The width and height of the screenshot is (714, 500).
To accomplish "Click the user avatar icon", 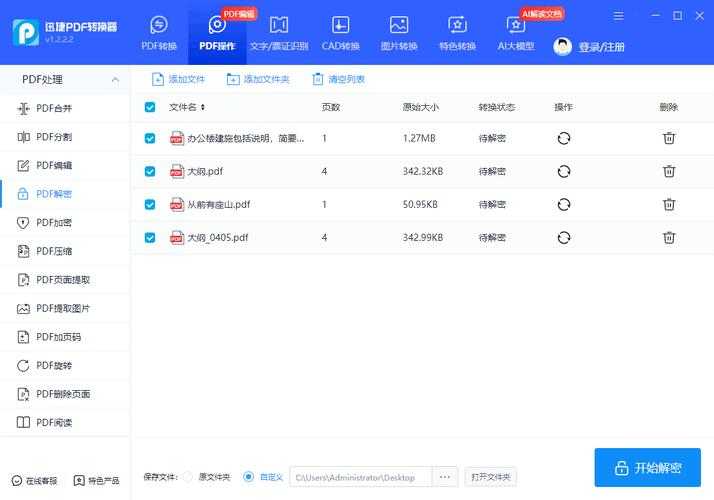I will [562, 46].
